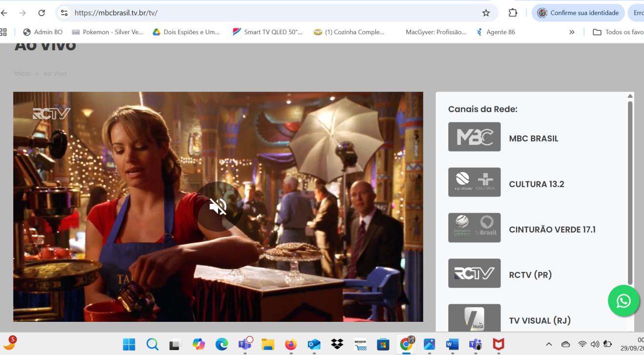Open the browser Extensions menu

(513, 13)
